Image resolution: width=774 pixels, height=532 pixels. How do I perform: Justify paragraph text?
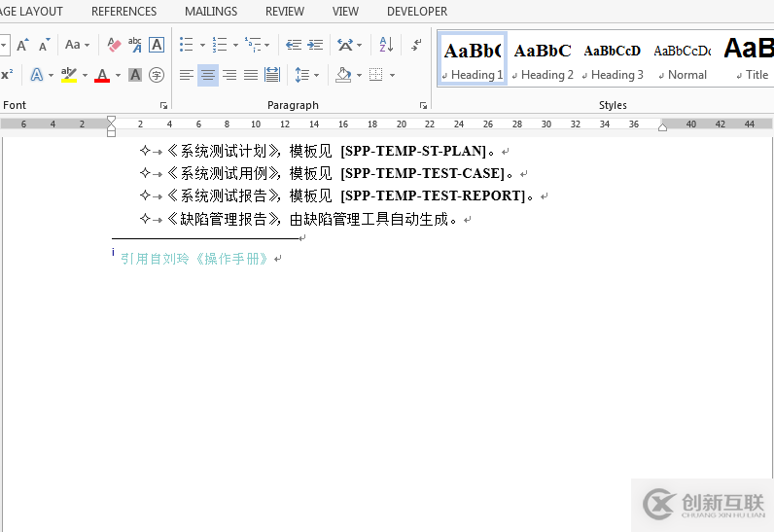pyautogui.click(x=251, y=75)
